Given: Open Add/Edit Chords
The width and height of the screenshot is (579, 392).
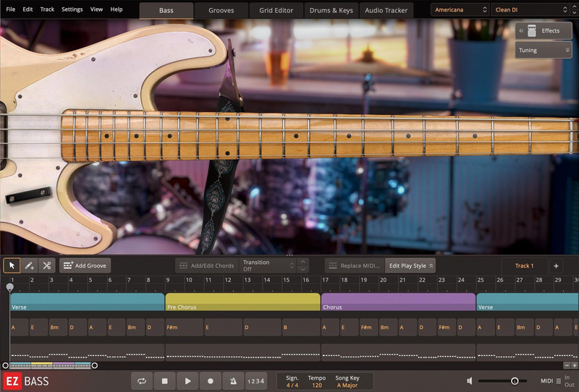Looking at the screenshot, I should click(x=207, y=265).
